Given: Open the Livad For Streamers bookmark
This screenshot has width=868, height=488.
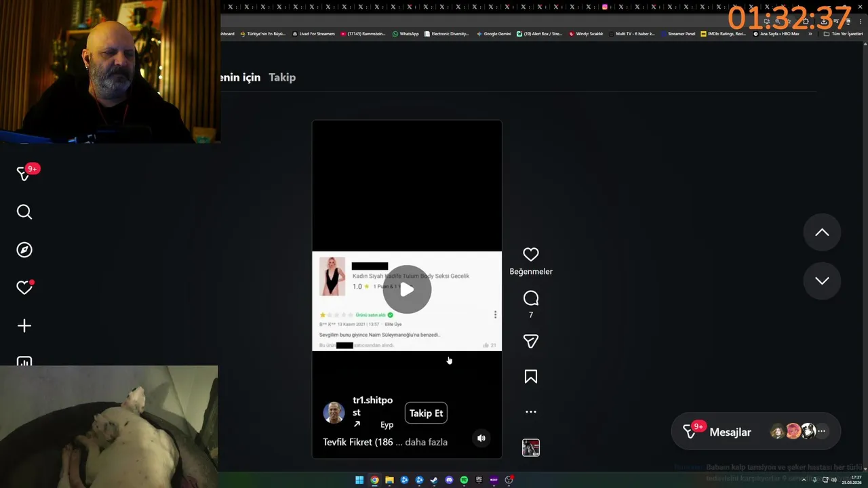Looking at the screenshot, I should (313, 33).
